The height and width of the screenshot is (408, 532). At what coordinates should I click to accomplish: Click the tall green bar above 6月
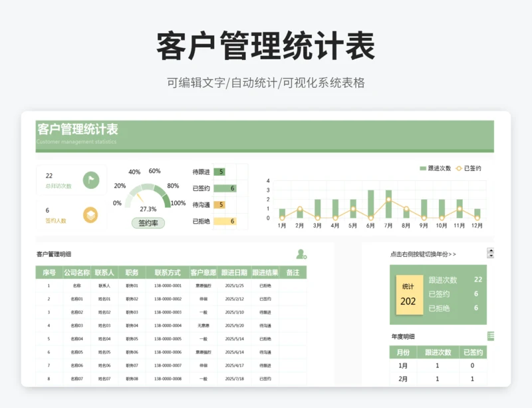pos(371,204)
